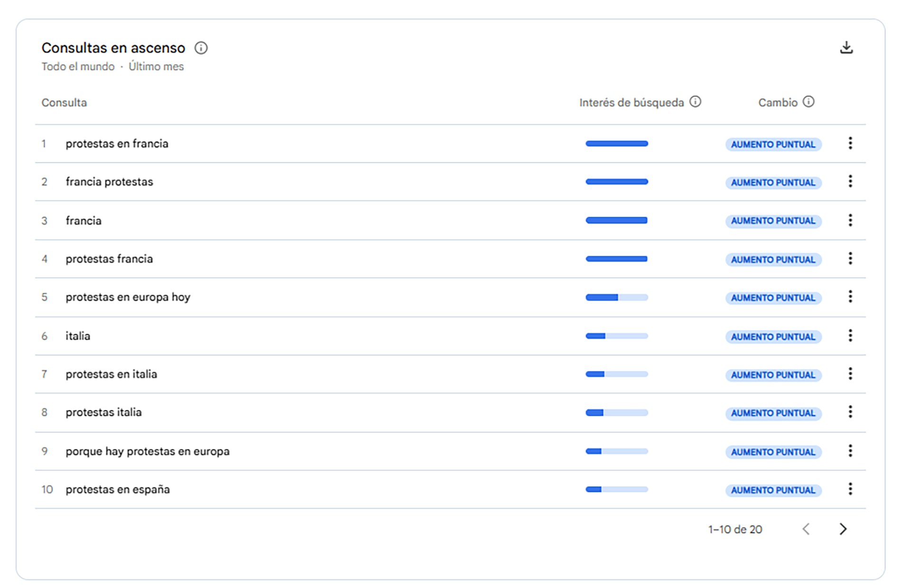Image resolution: width=911 pixels, height=588 pixels.
Task: Open options menu for protestas italia
Action: tap(850, 412)
